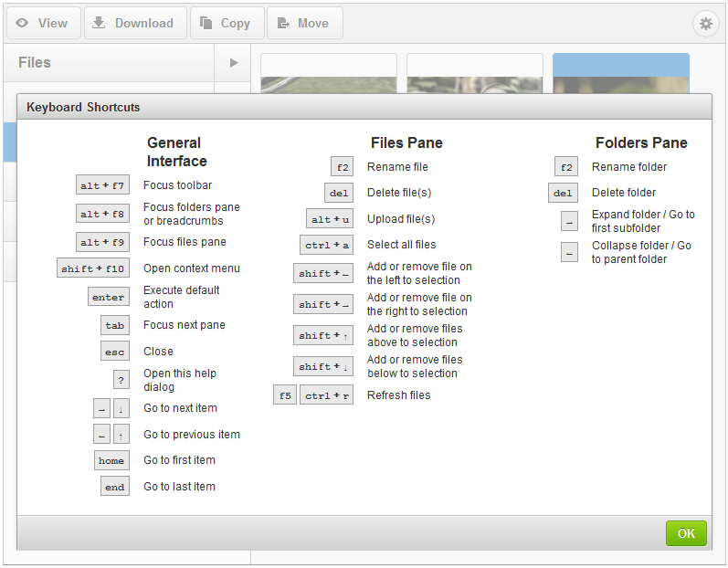Click 'Execute default action' description
This screenshot has width=728, height=568.
(182, 297)
